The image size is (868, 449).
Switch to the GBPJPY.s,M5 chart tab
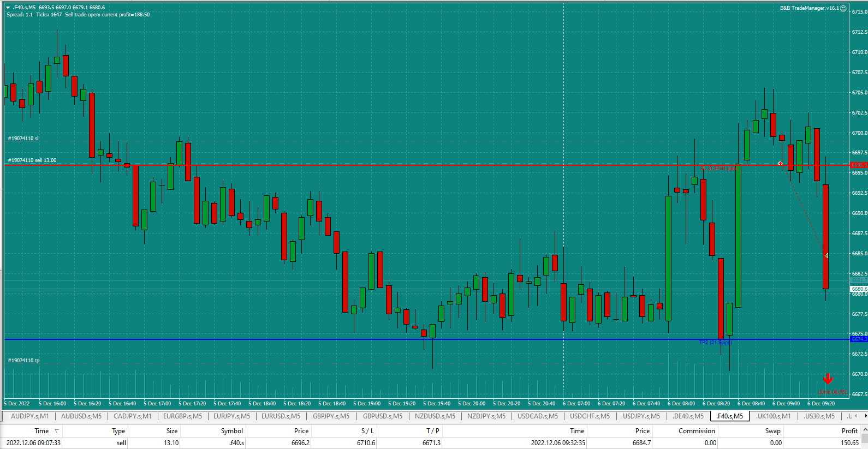coord(331,416)
